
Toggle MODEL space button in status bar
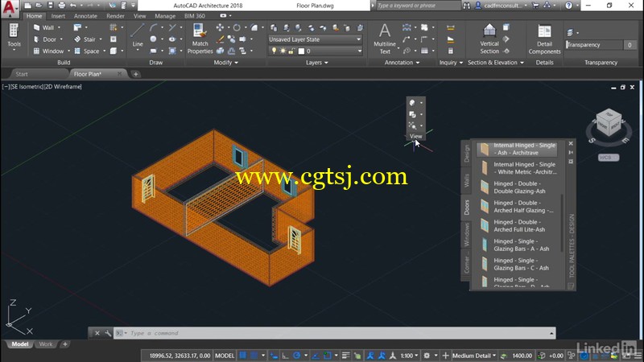click(x=225, y=356)
